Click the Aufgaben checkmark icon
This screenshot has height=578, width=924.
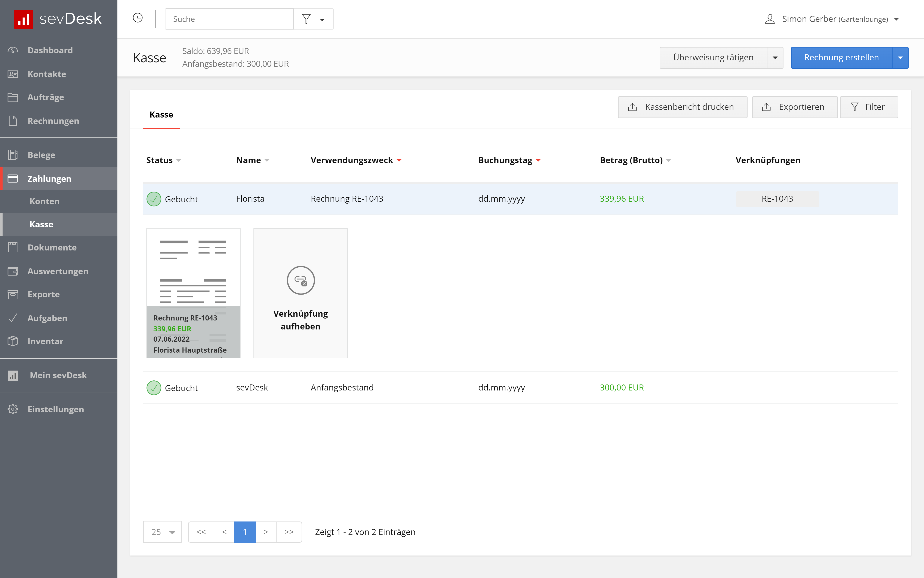point(13,318)
